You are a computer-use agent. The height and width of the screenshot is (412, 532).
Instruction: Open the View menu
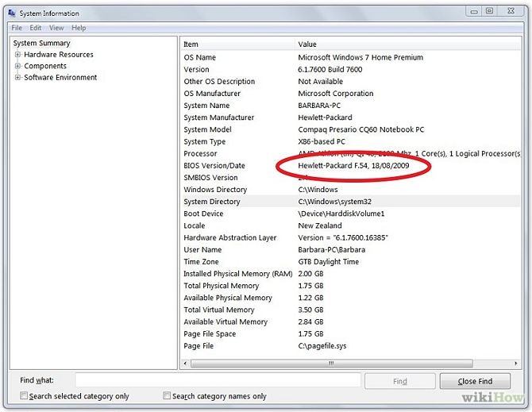[x=56, y=28]
